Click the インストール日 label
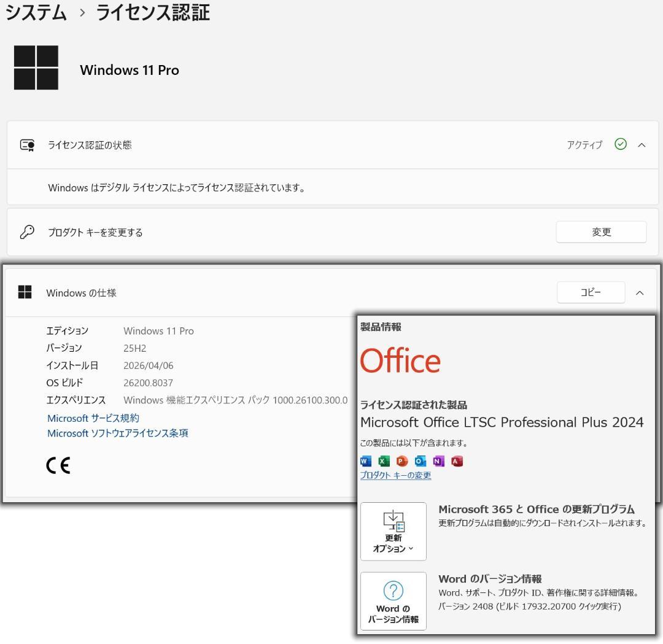Image resolution: width=663 pixels, height=644 pixels. tap(72, 365)
